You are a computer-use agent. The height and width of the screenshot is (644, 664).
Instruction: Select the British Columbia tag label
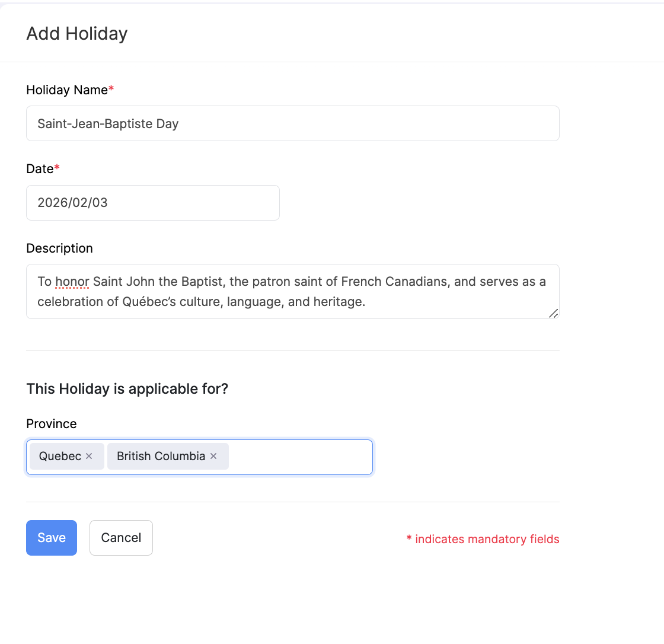[161, 457]
